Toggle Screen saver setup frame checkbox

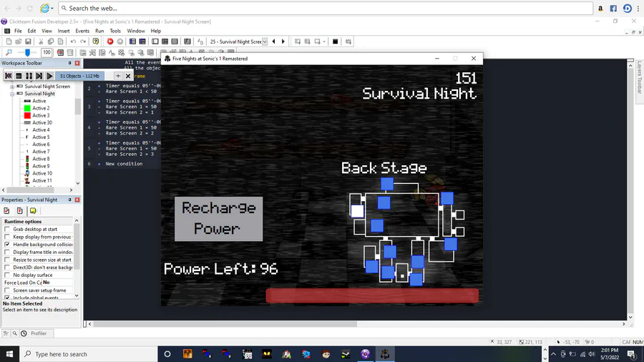click(x=7, y=290)
